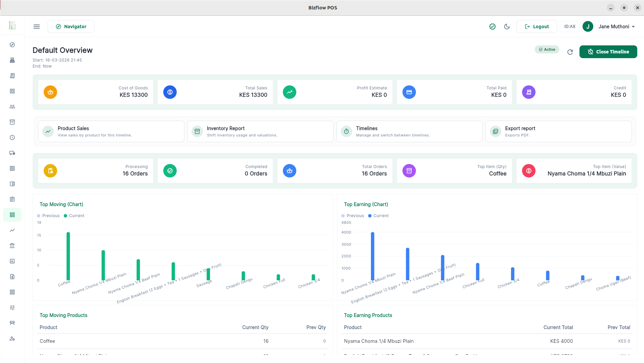Toggle Previous series in Top Moving chart
Screen dimensions: 644x363
pyautogui.click(x=48, y=216)
